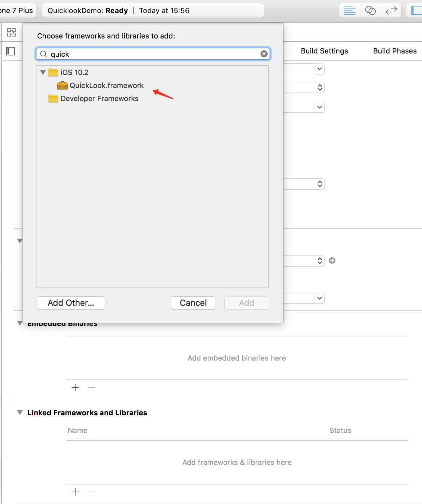This screenshot has width=422, height=504.
Task: Click the tab overview grid icon top left
Action: coord(11,32)
